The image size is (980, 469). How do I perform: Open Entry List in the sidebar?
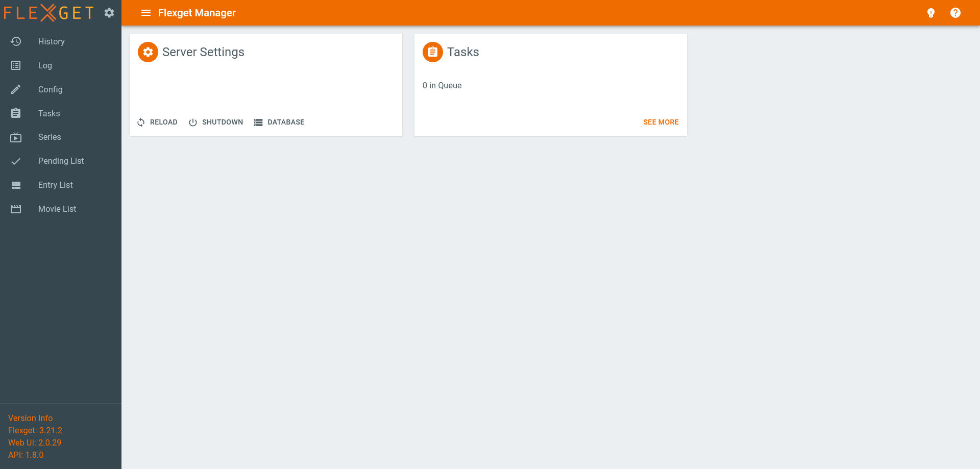tap(61, 185)
